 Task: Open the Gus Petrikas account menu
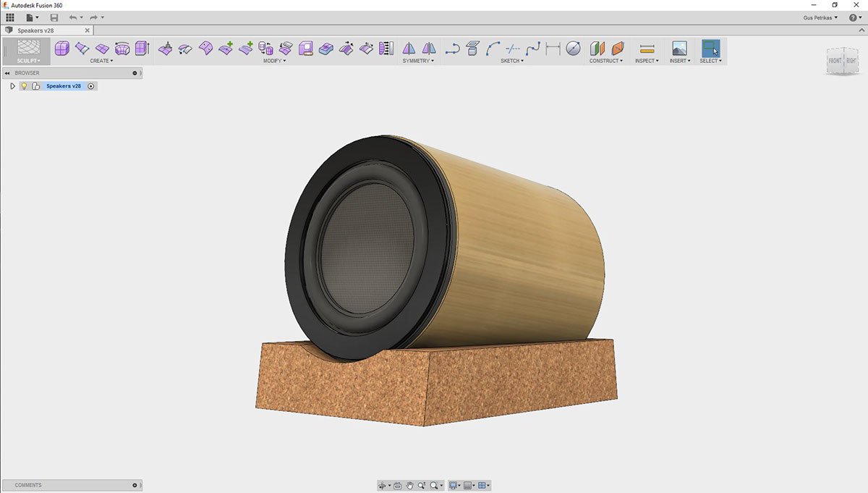coord(818,17)
